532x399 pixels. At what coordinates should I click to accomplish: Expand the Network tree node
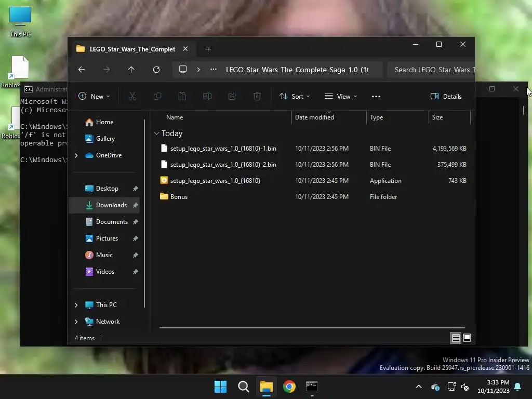pos(76,322)
